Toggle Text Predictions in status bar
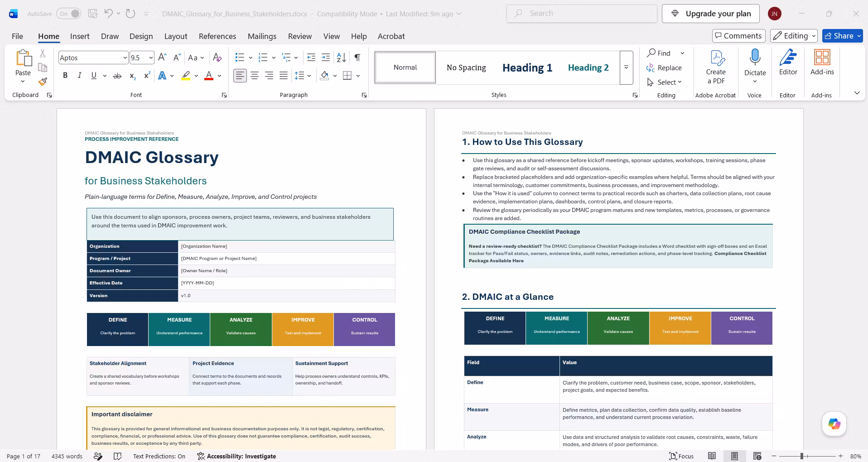Viewport: 868px width, 462px height. pyautogui.click(x=159, y=456)
